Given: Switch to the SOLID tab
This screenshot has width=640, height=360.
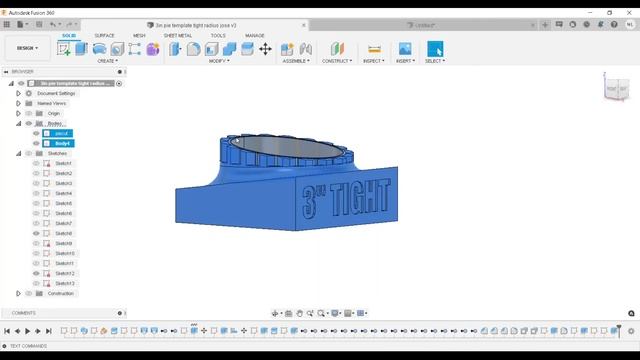Looking at the screenshot, I should [69, 36].
